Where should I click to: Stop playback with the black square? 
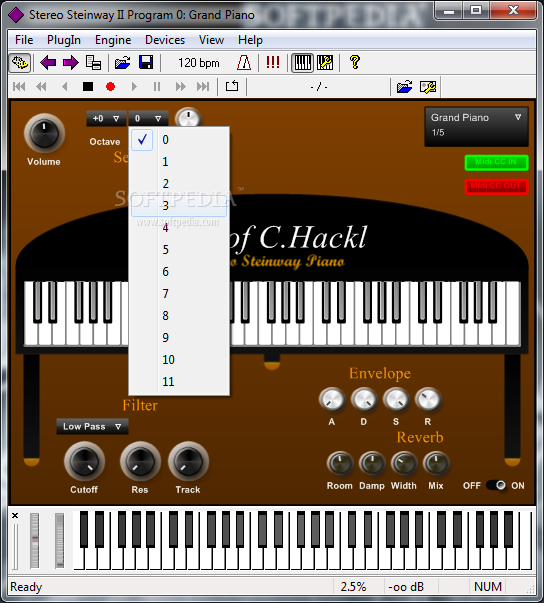(x=88, y=87)
